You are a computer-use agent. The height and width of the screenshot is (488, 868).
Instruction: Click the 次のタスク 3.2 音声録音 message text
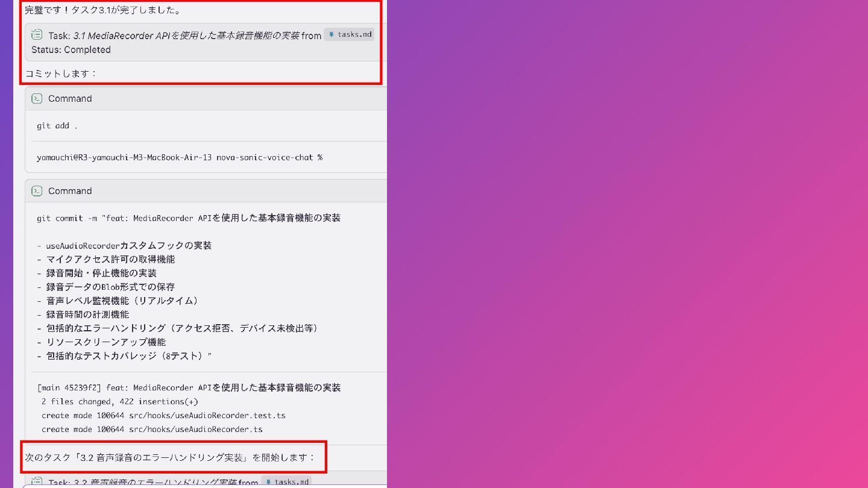point(170,457)
